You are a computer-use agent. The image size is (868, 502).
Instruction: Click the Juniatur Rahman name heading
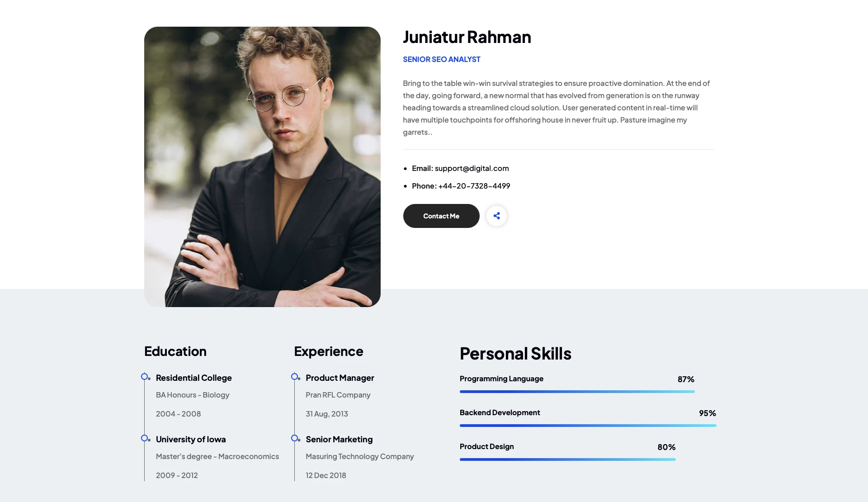[x=467, y=37]
